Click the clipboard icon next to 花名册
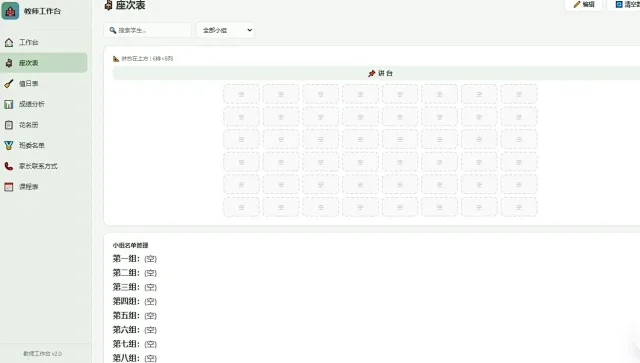The width and height of the screenshot is (640, 363). [x=9, y=125]
